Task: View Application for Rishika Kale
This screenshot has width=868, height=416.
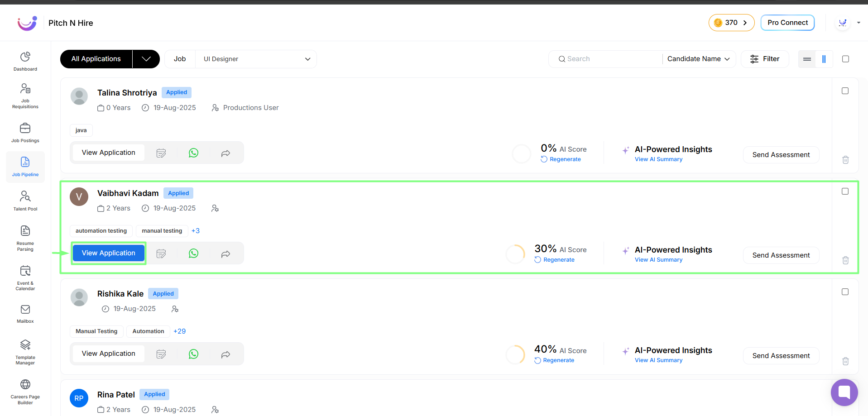Action: point(109,354)
